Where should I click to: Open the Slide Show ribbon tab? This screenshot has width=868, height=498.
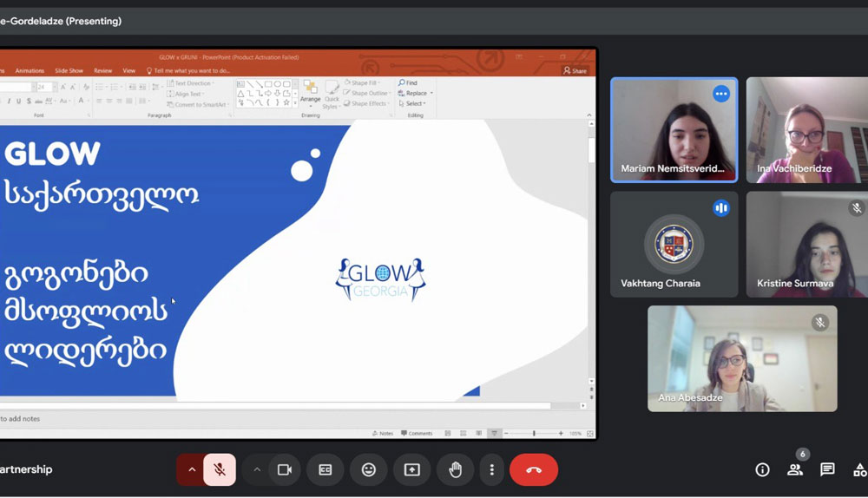click(x=69, y=70)
